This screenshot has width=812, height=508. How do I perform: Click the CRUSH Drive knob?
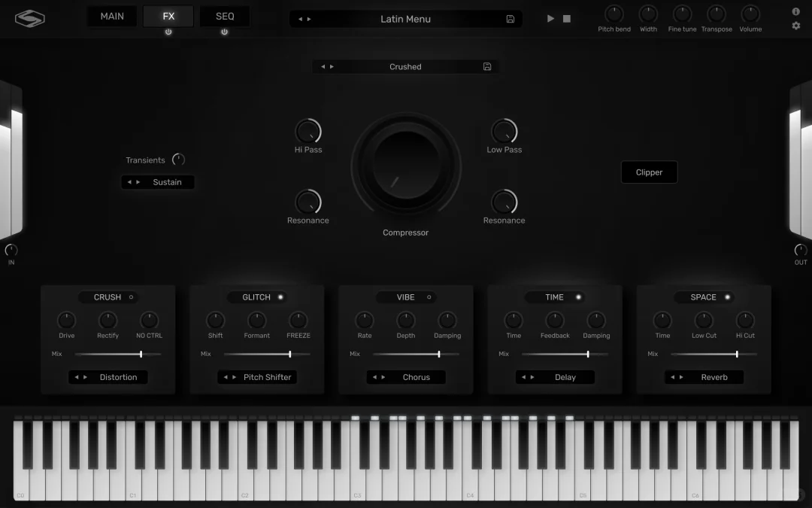(66, 321)
